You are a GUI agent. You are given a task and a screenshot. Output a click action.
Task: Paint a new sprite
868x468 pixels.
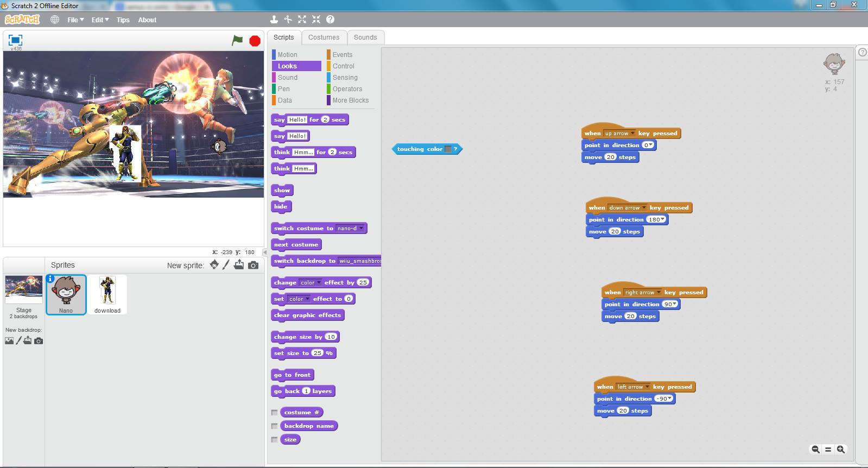tap(226, 265)
